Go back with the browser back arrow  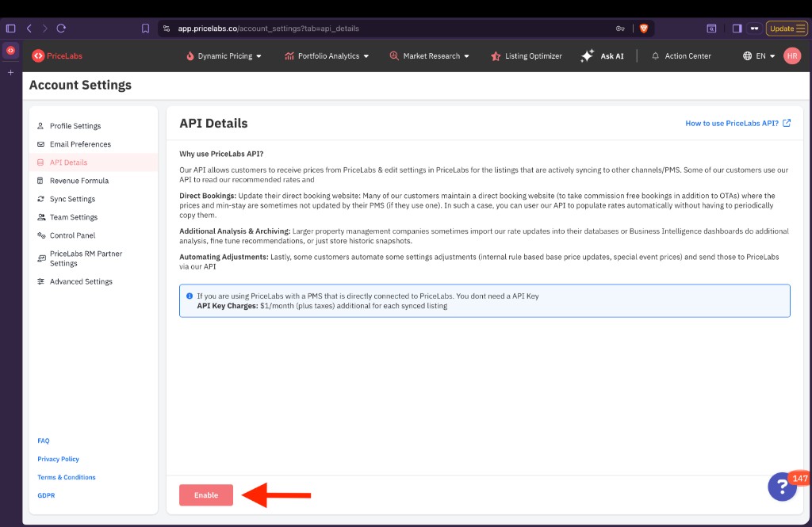tap(29, 29)
